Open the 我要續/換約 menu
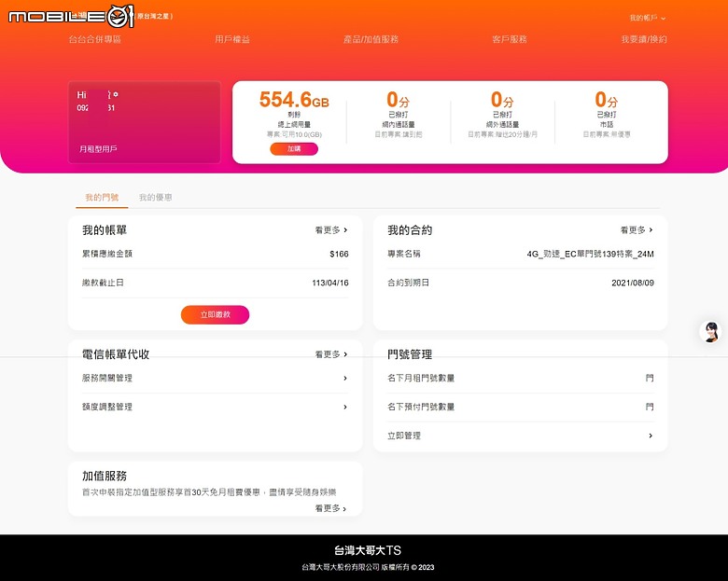The image size is (728, 581). point(644,39)
